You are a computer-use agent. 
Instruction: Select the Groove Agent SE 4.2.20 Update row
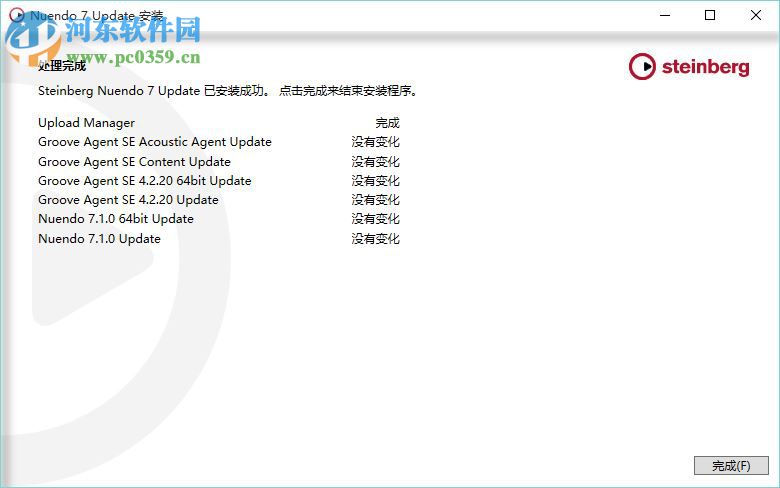219,200
